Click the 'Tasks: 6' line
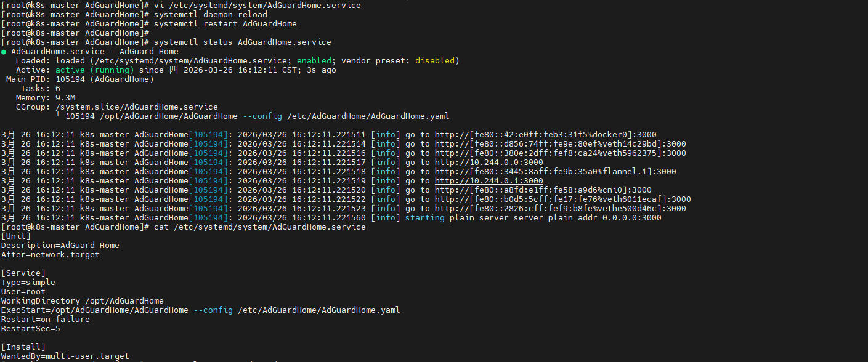Image resolution: width=868 pixels, height=362 pixels. click(x=41, y=89)
